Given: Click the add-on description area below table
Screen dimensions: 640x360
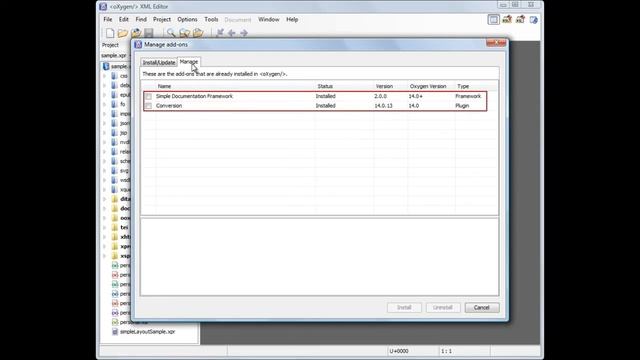Looking at the screenshot, I should [x=319, y=257].
